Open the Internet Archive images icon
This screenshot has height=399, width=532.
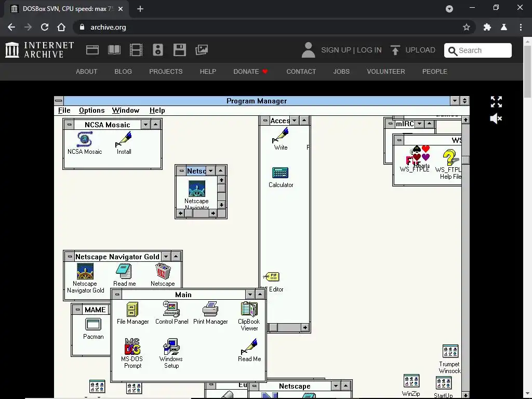coord(202,50)
